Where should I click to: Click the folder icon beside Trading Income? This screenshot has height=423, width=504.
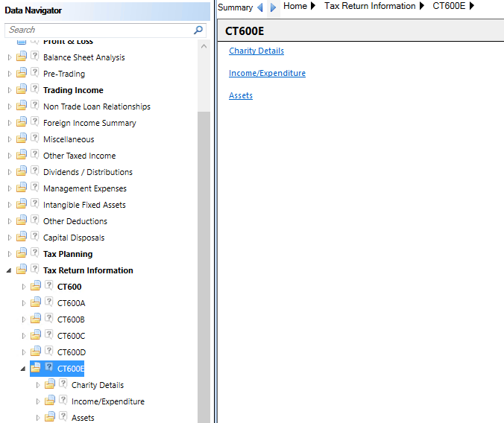pos(22,89)
